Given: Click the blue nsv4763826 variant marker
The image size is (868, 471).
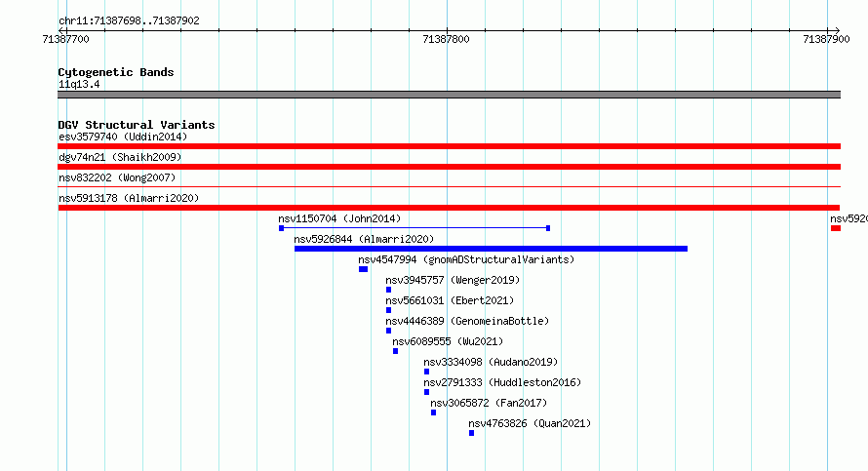Looking at the screenshot, I should tap(472, 433).
